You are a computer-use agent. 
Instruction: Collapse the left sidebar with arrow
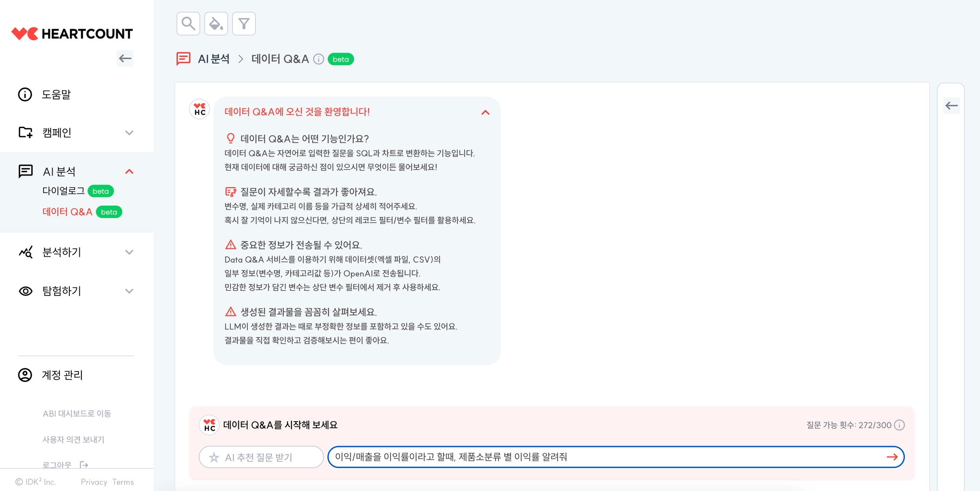click(x=125, y=58)
